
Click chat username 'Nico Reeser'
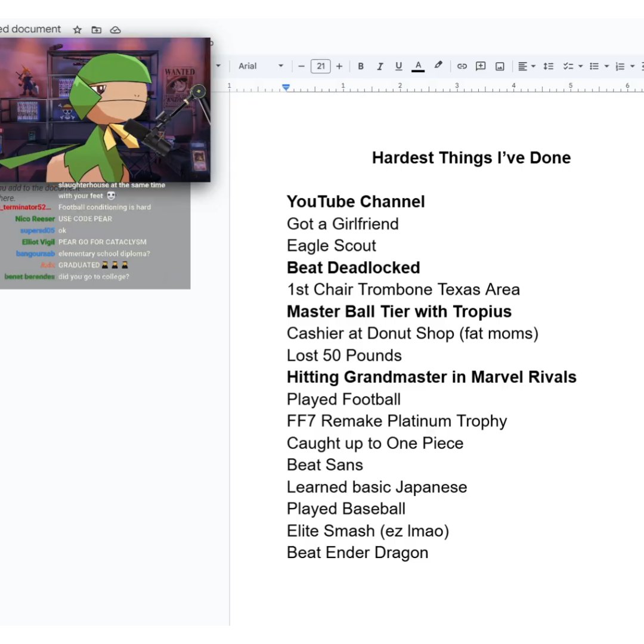[x=35, y=219]
